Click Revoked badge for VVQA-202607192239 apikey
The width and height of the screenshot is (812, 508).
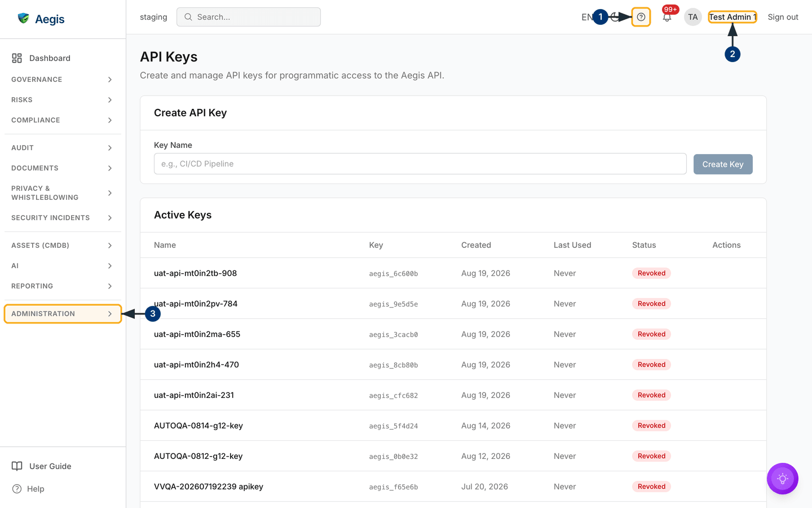pyautogui.click(x=651, y=487)
